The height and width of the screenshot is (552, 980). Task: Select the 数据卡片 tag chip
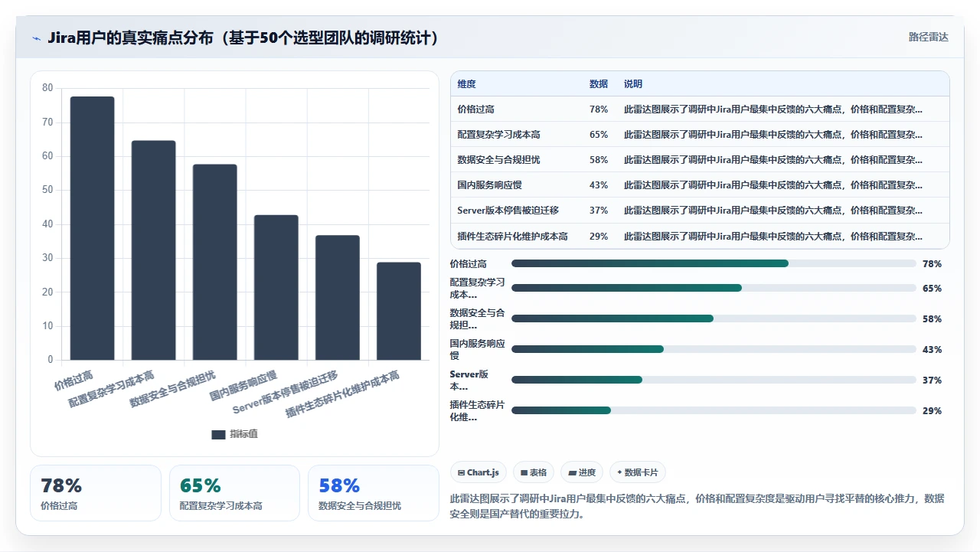(x=638, y=472)
